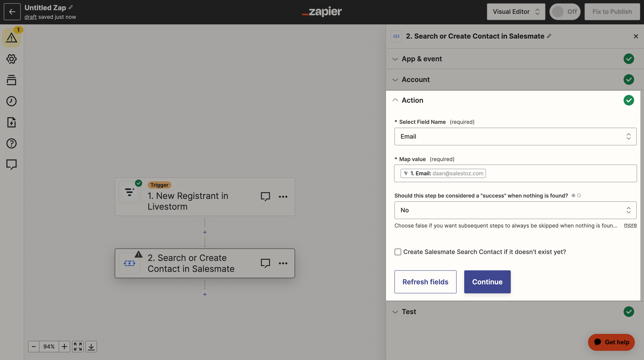Add comment on Livestorm trigger step
The height and width of the screenshot is (360, 644).
coord(265,197)
